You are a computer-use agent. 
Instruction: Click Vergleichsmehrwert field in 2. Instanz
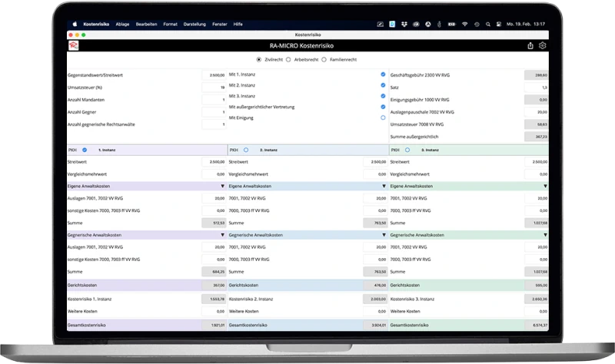[x=375, y=174]
